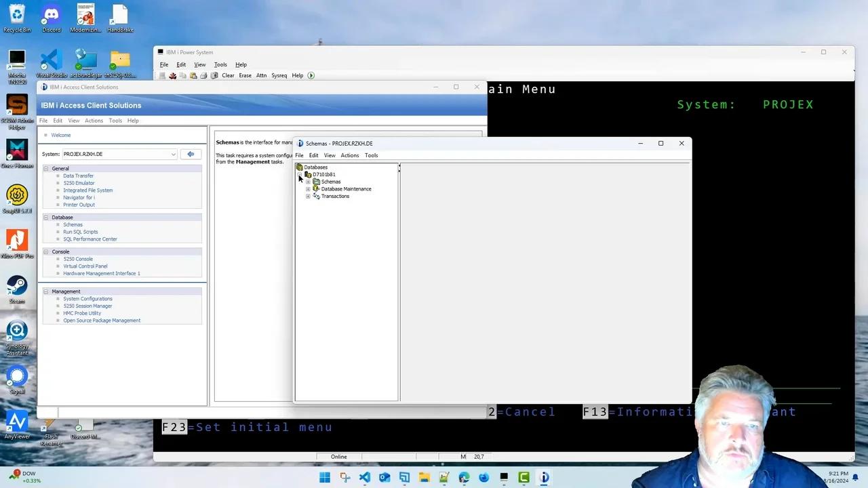
Task: Click the Paste icon on the emulator toolbar
Action: [194, 75]
